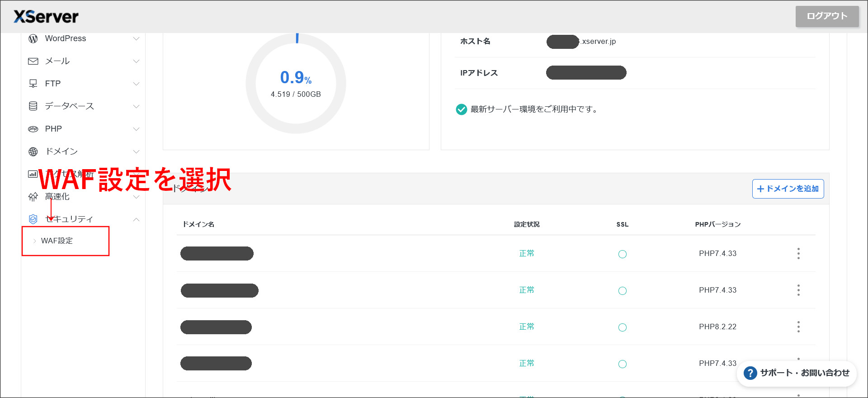This screenshot has height=398, width=868.
Task: Click the ログアウト button
Action: [827, 16]
